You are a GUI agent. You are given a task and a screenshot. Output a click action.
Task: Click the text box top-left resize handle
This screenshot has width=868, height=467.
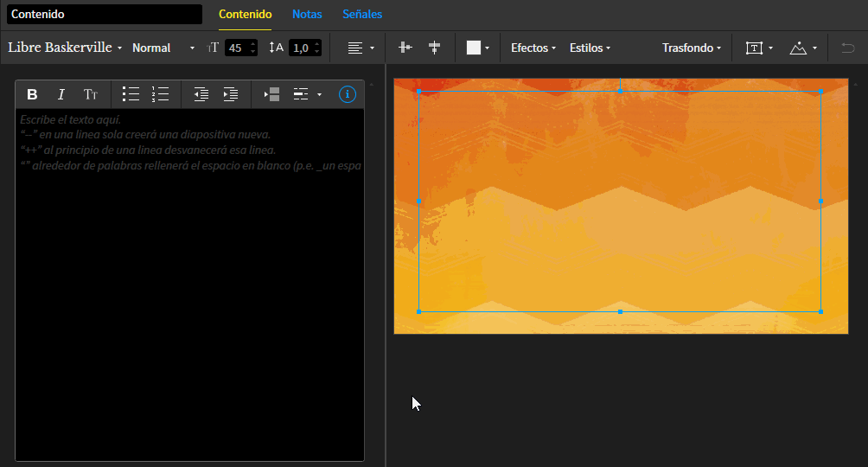419,91
